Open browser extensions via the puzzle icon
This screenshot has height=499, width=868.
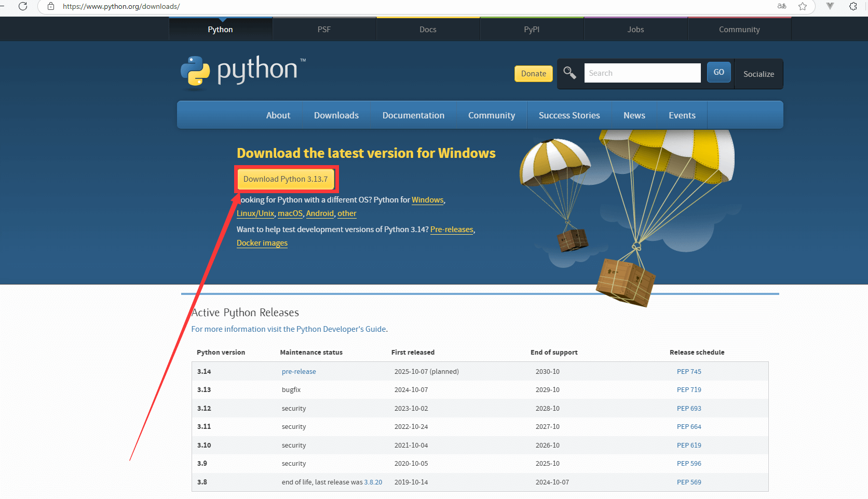853,7
